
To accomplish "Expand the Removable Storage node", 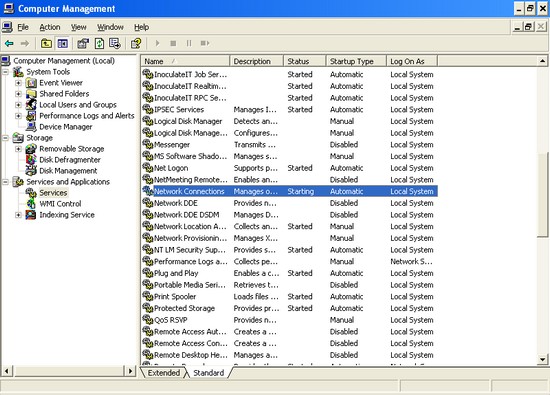I will pyautogui.click(x=18, y=149).
